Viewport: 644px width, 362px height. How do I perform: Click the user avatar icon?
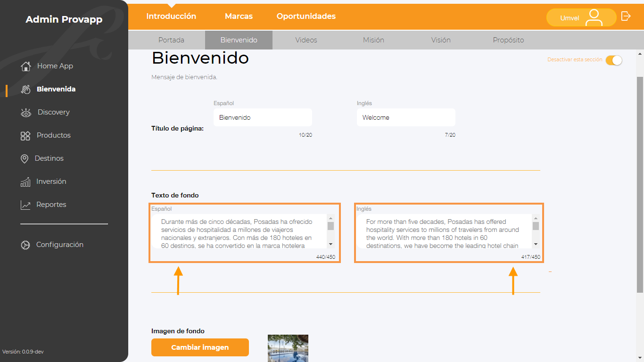pos(594,17)
